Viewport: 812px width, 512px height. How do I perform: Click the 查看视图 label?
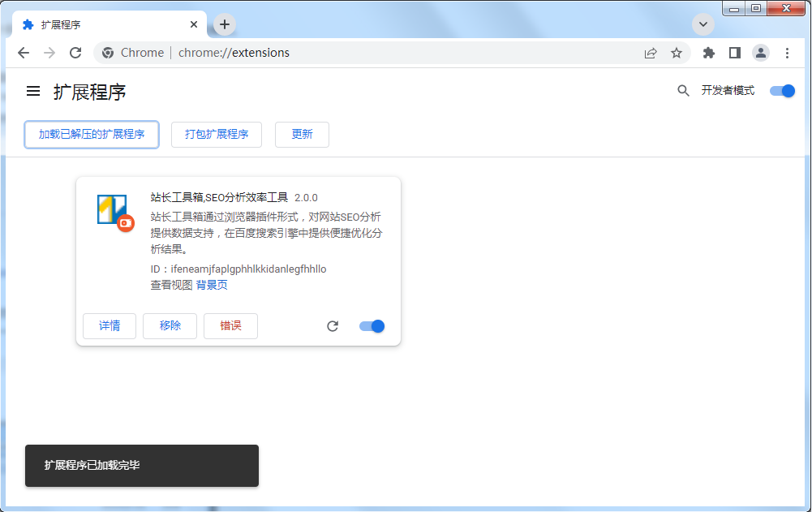coord(171,285)
